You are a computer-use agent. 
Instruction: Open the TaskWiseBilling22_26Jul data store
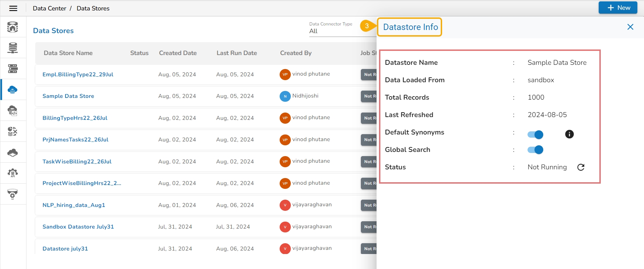coord(77,162)
